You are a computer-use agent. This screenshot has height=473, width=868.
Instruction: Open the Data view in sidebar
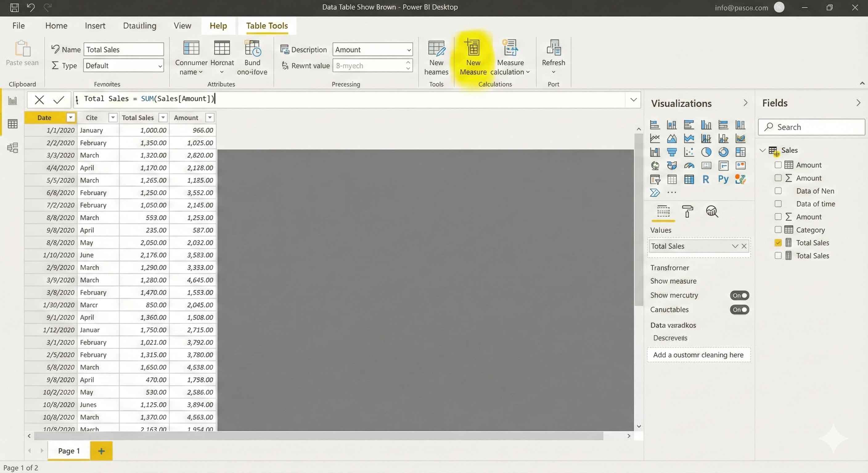(x=12, y=124)
